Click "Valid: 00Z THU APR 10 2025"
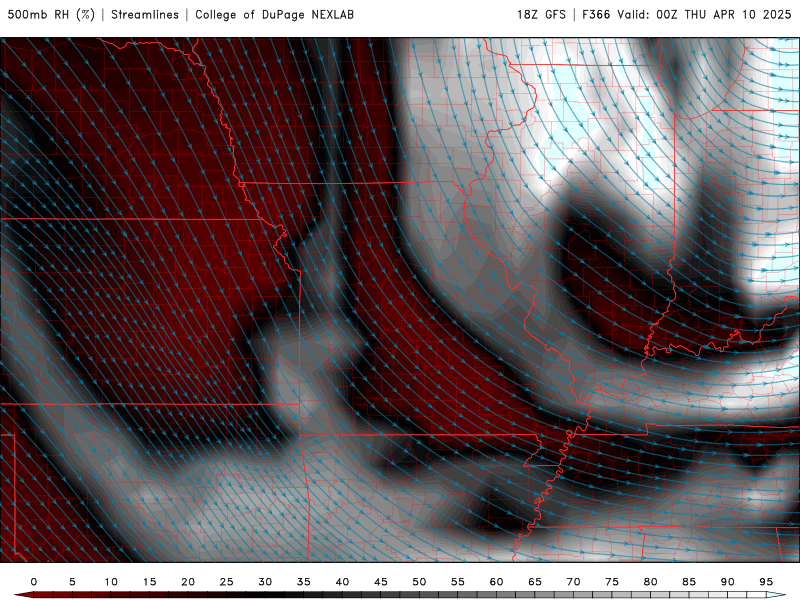The height and width of the screenshot is (600, 800). point(704,14)
